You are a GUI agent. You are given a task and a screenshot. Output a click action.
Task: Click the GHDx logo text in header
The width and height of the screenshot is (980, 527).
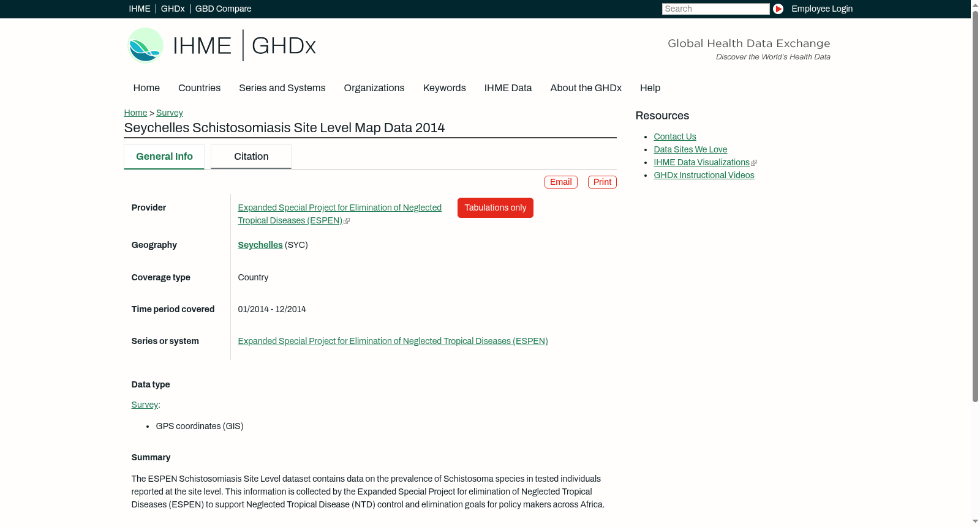click(x=284, y=46)
